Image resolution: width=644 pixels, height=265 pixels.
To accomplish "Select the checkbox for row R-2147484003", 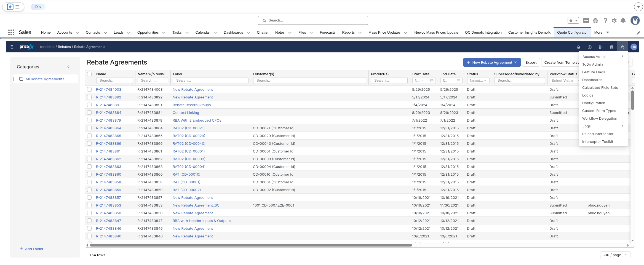I will 89,89.
